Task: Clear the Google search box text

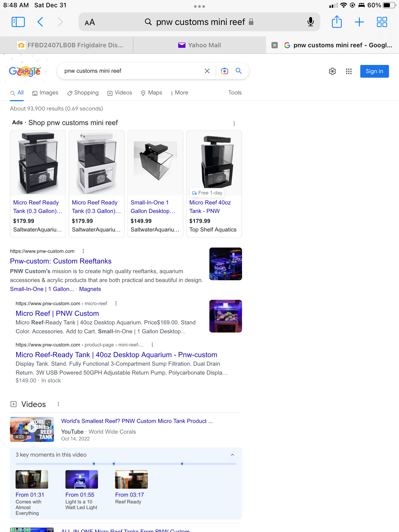Action: 207,71
